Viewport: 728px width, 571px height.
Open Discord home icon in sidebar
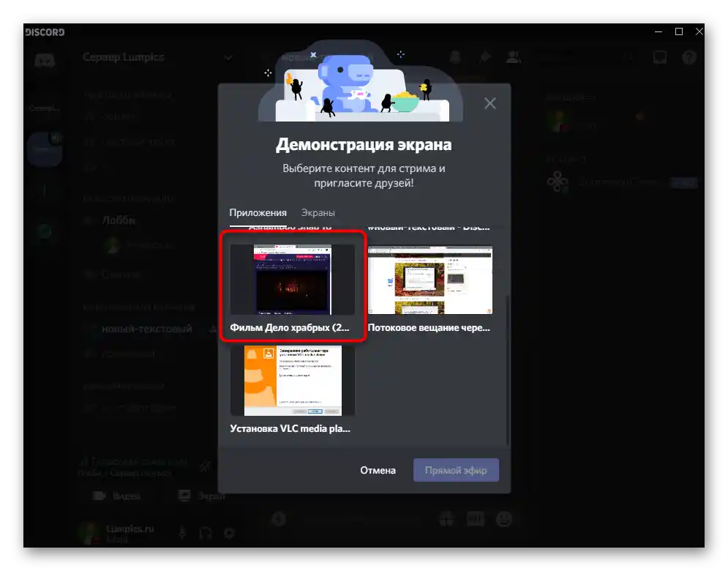45,60
